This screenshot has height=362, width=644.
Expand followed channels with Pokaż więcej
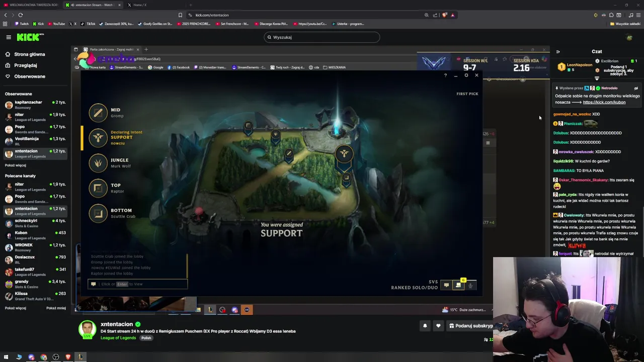[16, 165]
